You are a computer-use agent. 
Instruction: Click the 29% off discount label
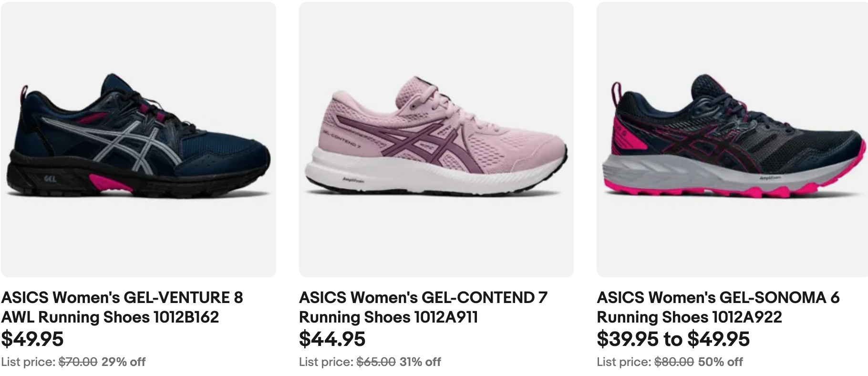click(x=124, y=362)
